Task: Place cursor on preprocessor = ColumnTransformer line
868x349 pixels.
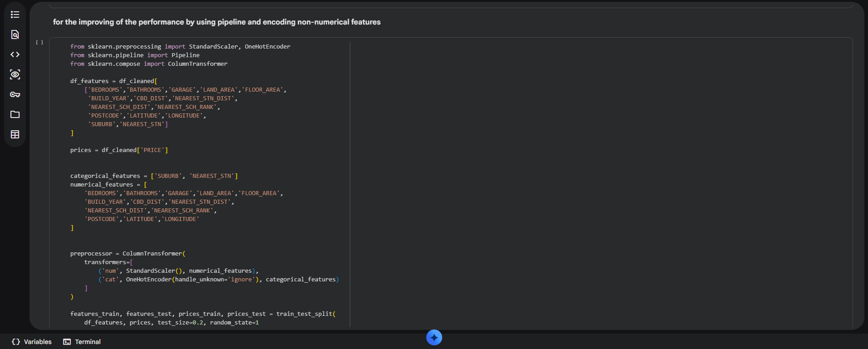Action: click(128, 253)
